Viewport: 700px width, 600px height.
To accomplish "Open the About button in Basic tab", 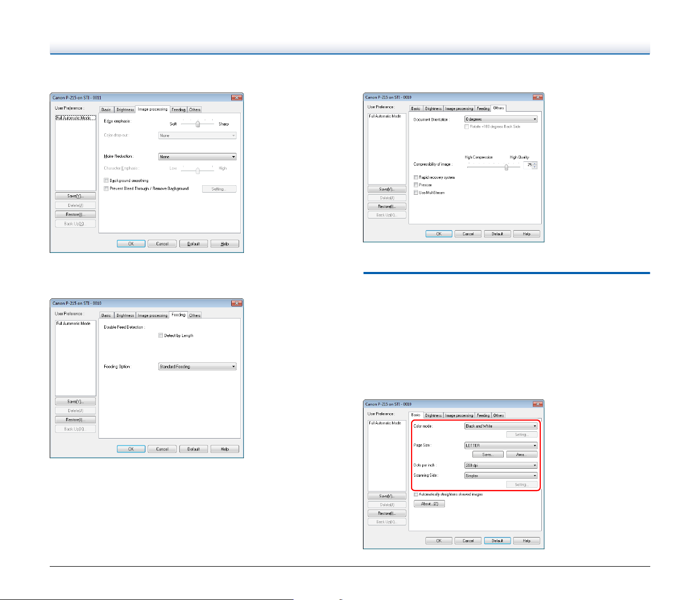I will coord(429,504).
